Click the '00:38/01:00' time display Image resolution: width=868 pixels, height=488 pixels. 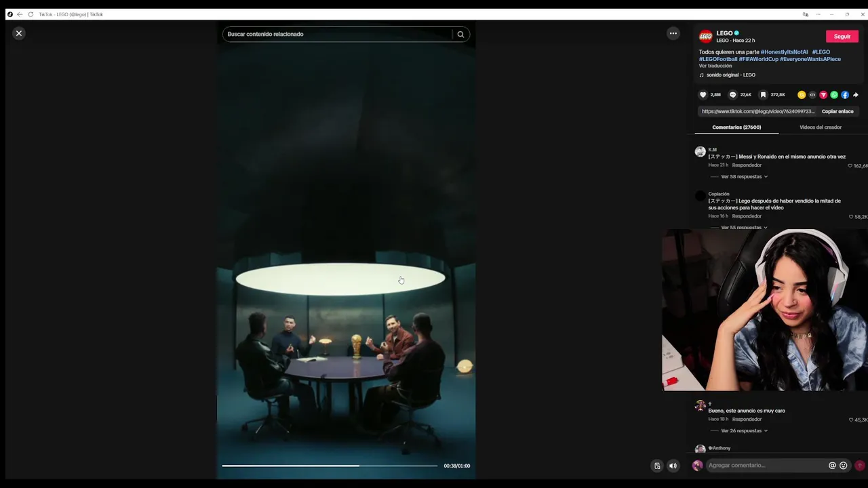456,466
